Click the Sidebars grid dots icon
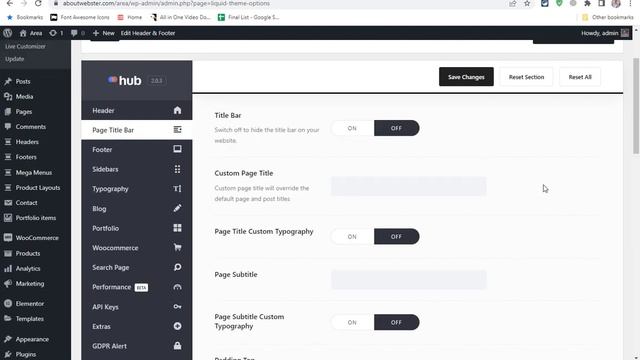 click(x=177, y=169)
